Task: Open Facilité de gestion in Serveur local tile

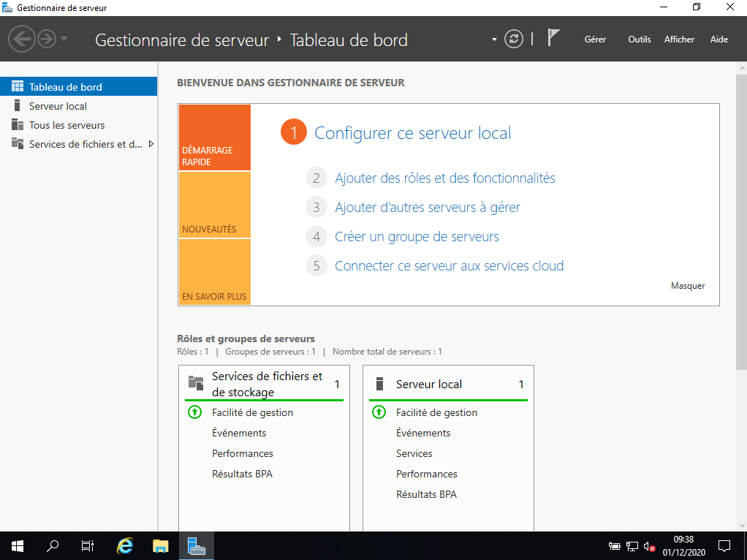Action: pyautogui.click(x=437, y=413)
